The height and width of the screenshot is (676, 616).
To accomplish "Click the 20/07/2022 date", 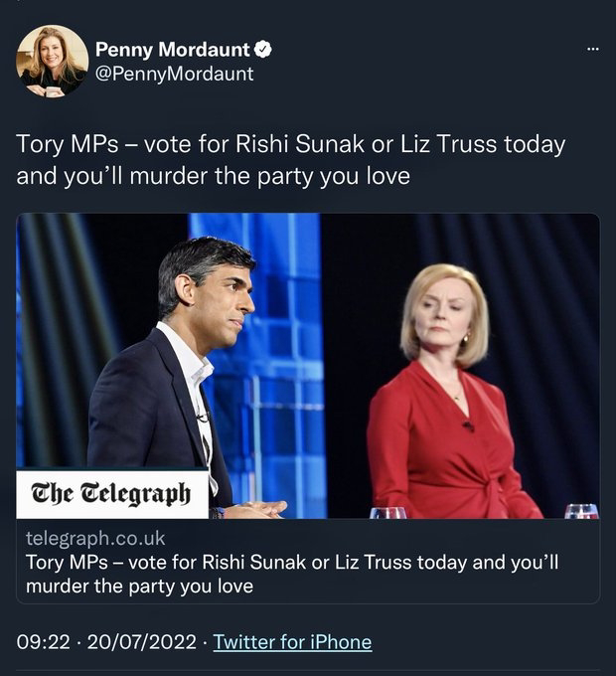I will 140,642.
